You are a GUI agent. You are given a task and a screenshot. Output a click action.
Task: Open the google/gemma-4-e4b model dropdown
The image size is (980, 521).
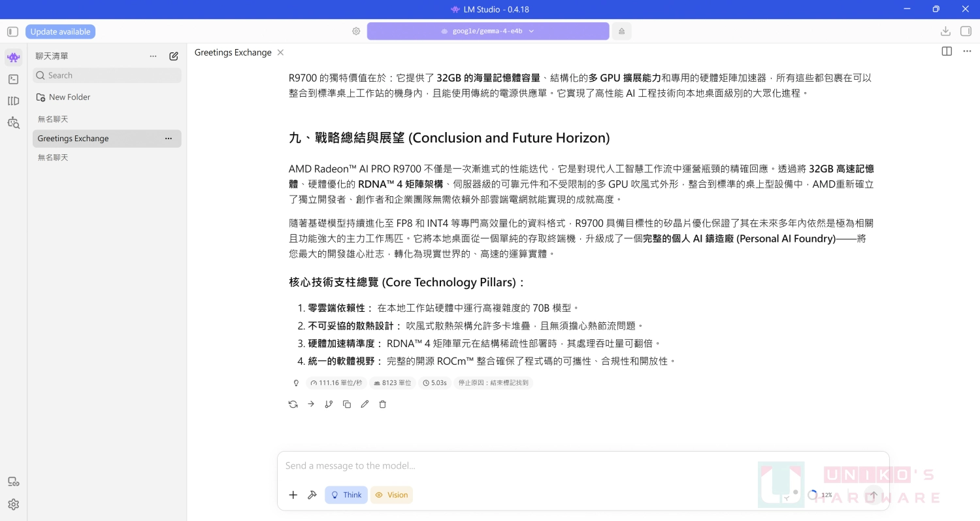[x=488, y=31]
